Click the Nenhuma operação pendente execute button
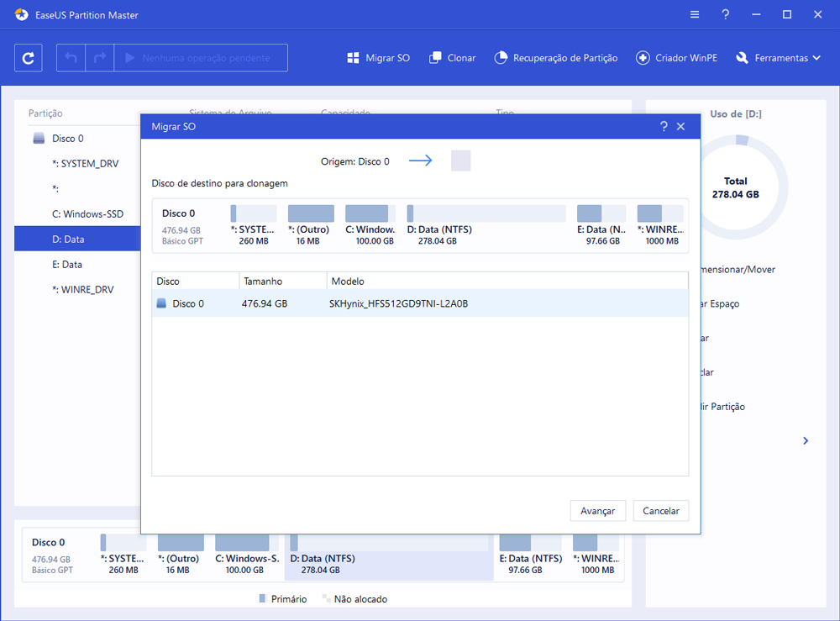The height and width of the screenshot is (621, 840). point(201,58)
